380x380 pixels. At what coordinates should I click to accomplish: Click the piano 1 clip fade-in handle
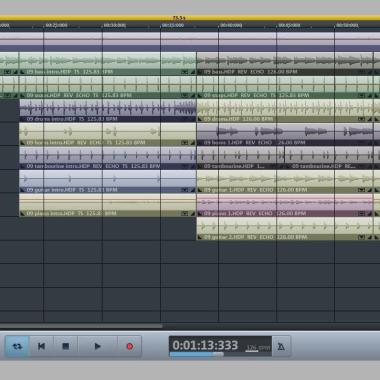pyautogui.click(x=200, y=214)
